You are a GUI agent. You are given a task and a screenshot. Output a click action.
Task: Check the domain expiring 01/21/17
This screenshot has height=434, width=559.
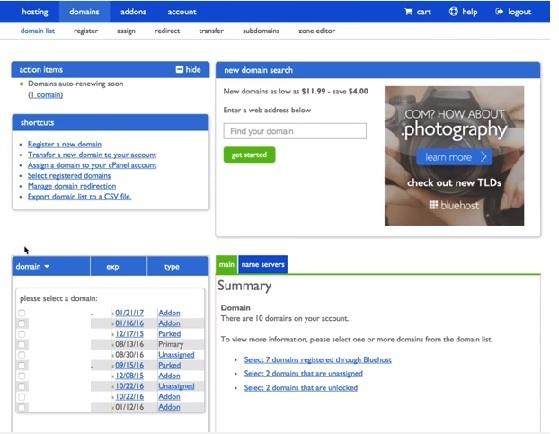22,313
